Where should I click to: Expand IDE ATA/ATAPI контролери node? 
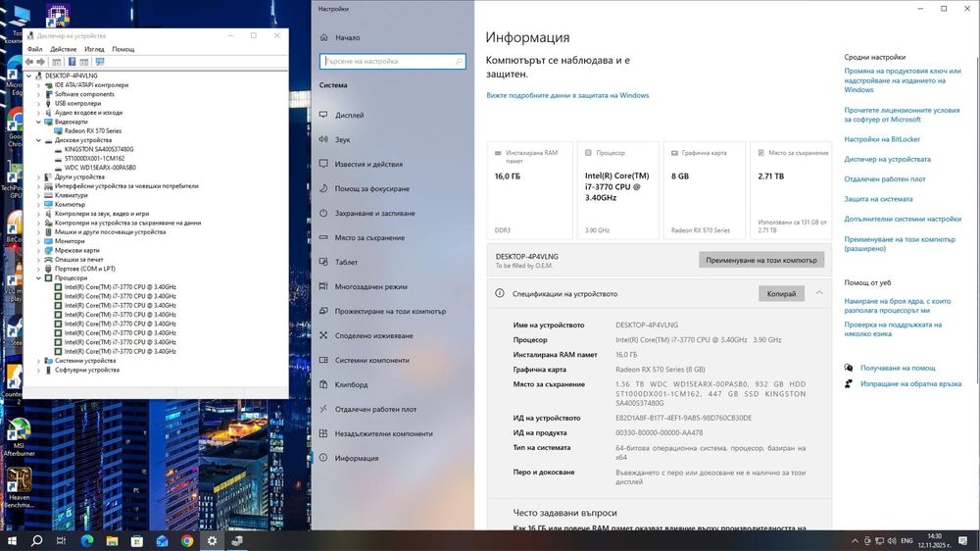[x=39, y=85]
